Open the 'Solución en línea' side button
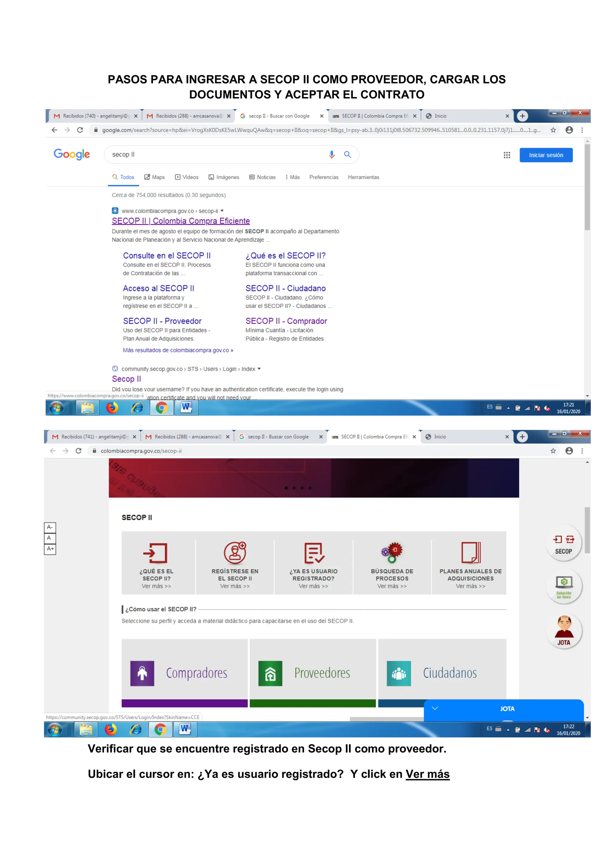The width and height of the screenshot is (614, 868). pos(564,586)
